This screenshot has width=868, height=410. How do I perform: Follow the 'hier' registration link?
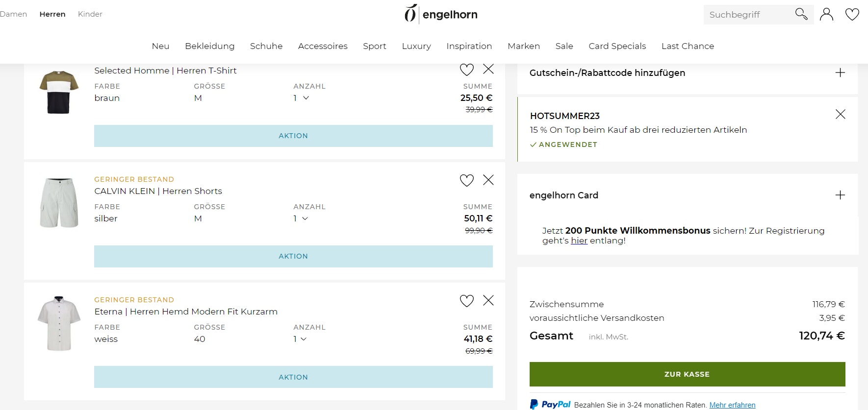579,241
